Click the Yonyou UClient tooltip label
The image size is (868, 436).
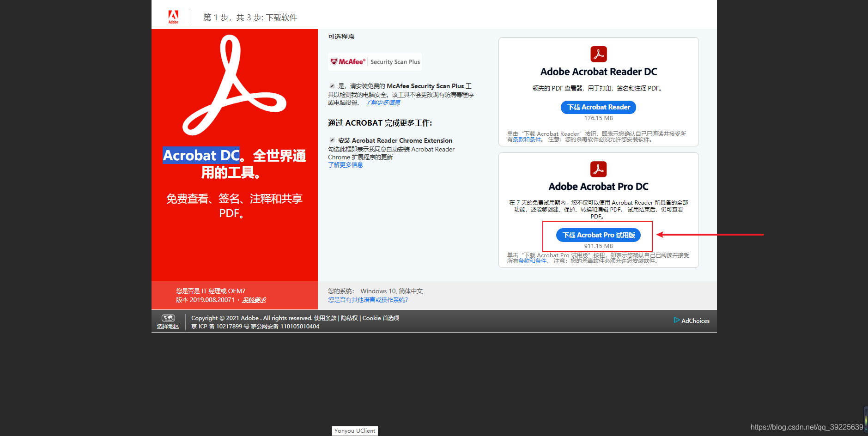click(355, 430)
